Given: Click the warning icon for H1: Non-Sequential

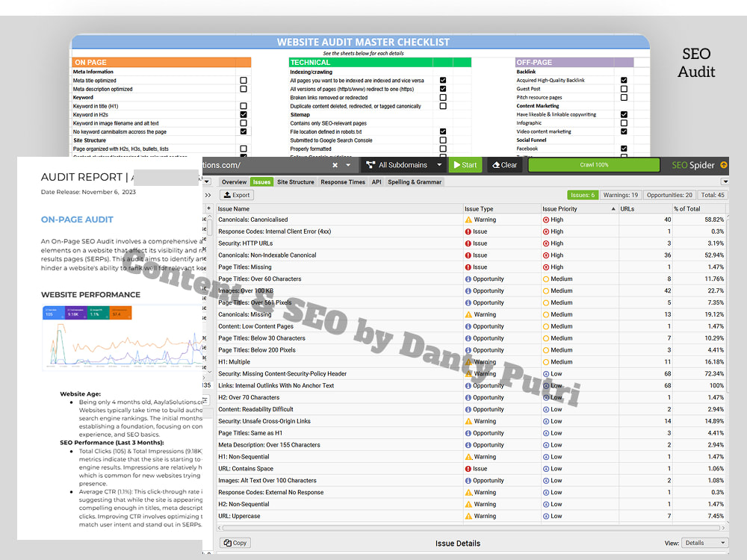Looking at the screenshot, I should (x=468, y=457).
